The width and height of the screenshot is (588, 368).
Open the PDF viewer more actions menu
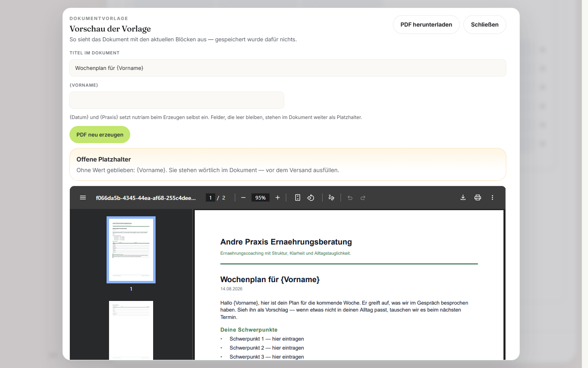pyautogui.click(x=492, y=197)
